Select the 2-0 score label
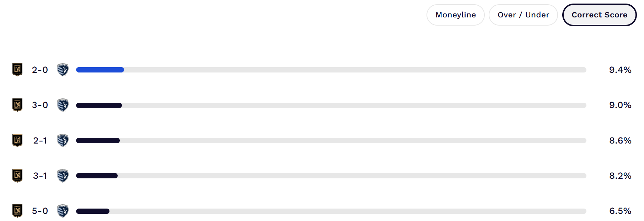This screenshot has height=221, width=644. tap(40, 70)
